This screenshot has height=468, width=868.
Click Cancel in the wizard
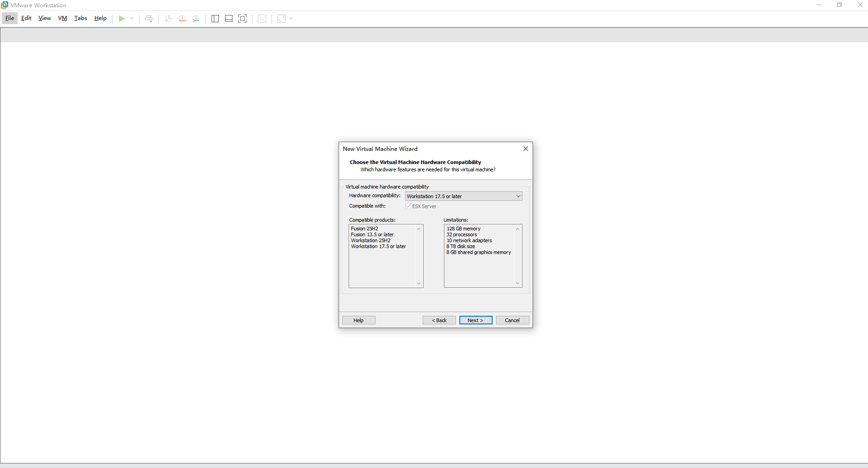(513, 320)
